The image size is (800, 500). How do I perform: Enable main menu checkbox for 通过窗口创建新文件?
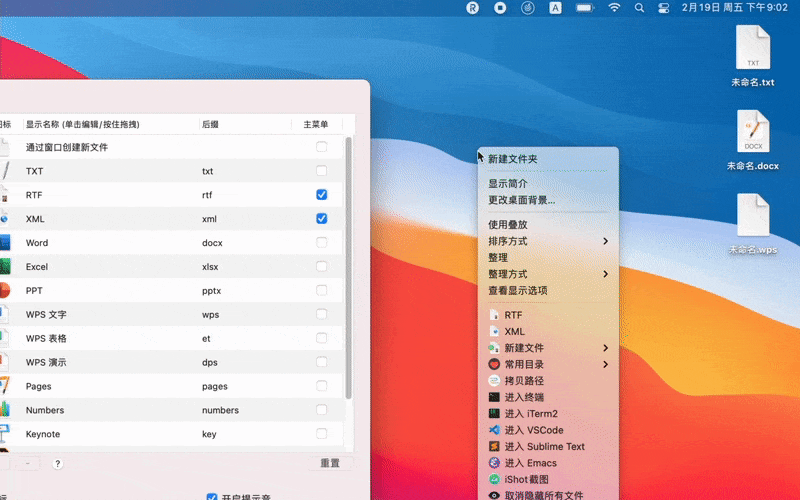(x=321, y=147)
